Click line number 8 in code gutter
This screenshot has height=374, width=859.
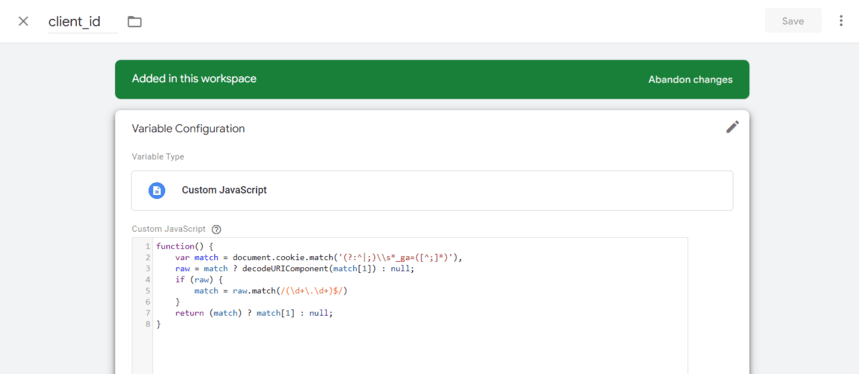[x=148, y=324]
